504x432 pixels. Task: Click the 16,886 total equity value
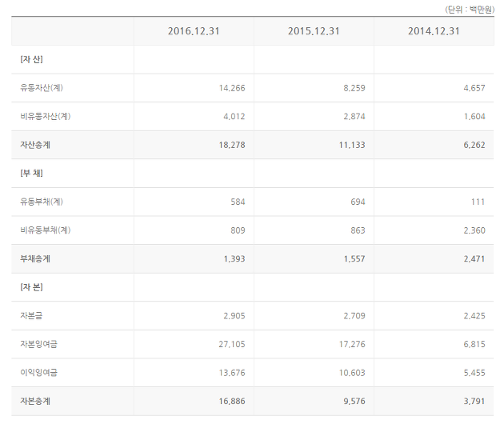coord(232,401)
